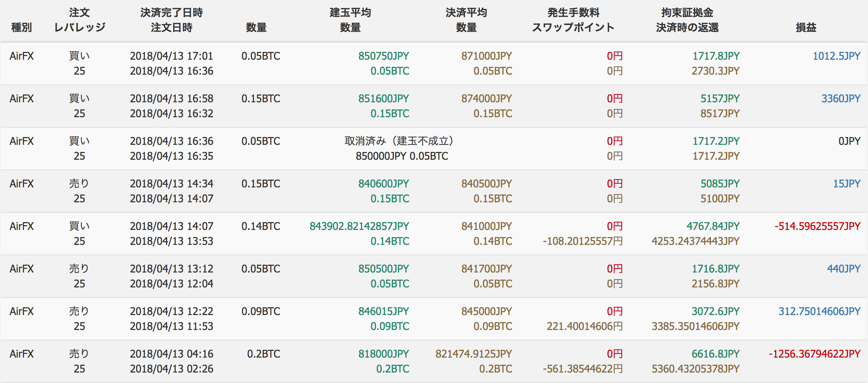Viewport: 868px width, 383px height.
Task: Click position average 840600JPY
Action: coord(384,184)
